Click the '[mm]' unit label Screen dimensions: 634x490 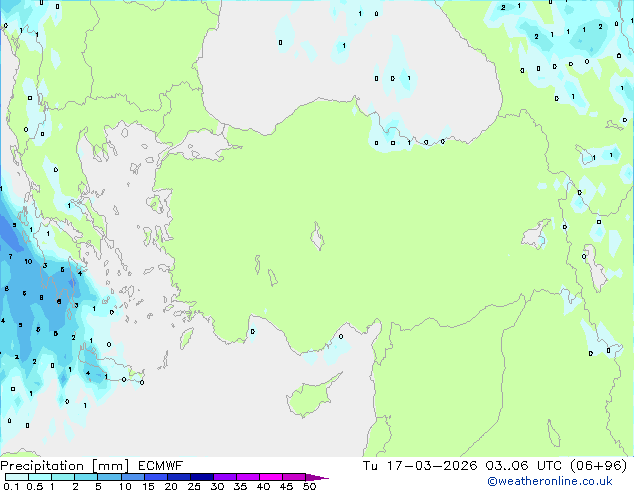[110, 466]
